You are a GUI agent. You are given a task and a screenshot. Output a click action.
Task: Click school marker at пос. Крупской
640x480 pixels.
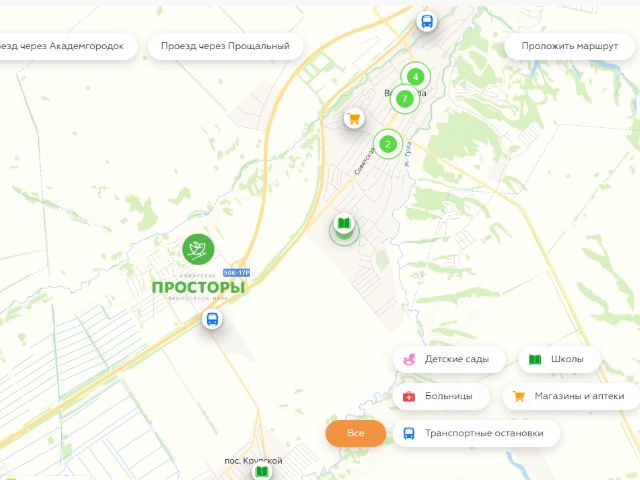tap(262, 472)
